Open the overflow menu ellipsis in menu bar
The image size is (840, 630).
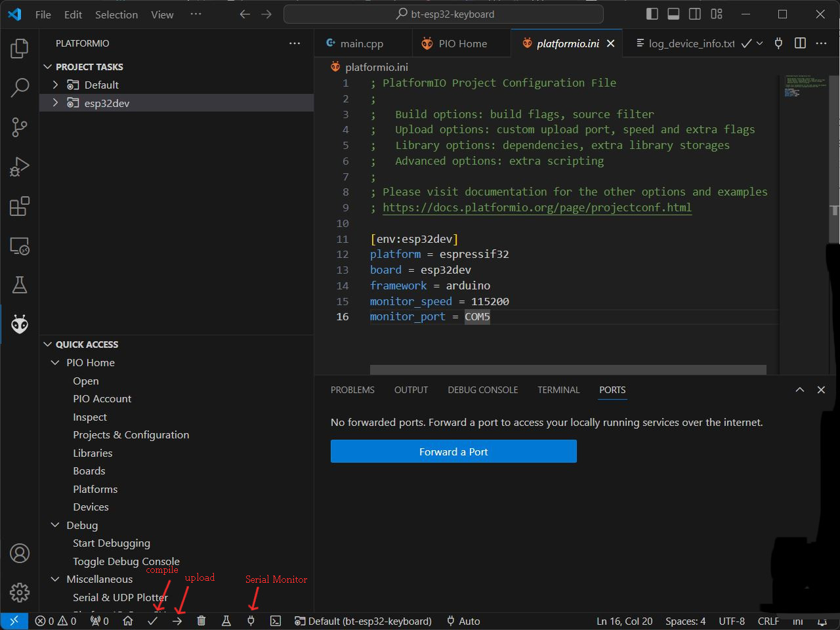click(x=196, y=14)
